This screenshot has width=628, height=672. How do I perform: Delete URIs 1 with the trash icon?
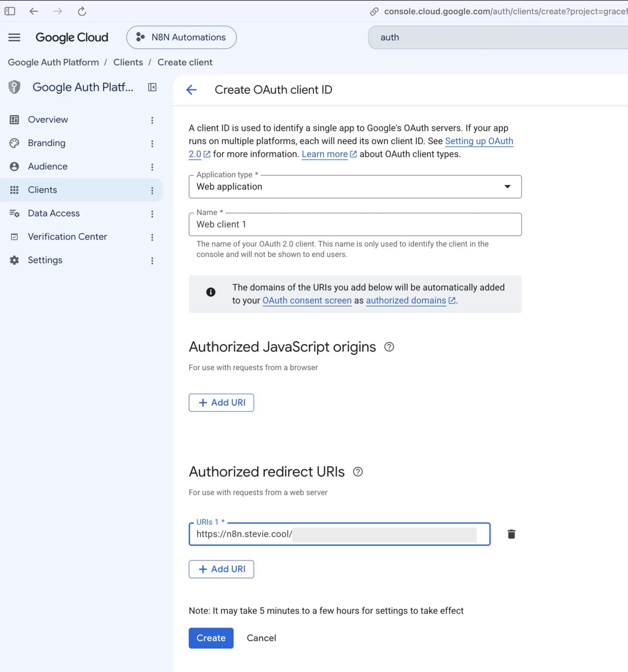(x=511, y=534)
